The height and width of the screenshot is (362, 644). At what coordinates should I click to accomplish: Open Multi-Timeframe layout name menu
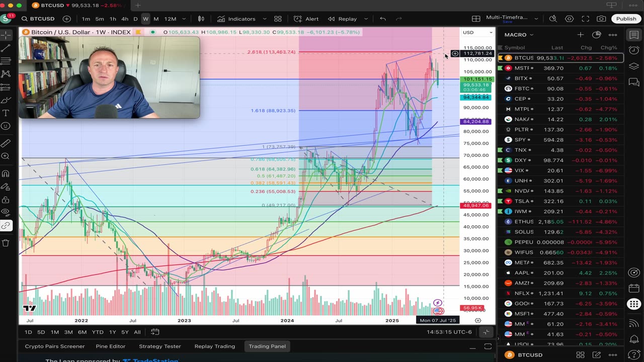pos(507,19)
